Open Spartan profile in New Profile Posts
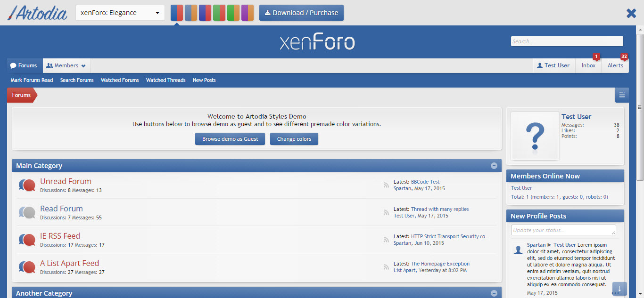 pyautogui.click(x=537, y=245)
